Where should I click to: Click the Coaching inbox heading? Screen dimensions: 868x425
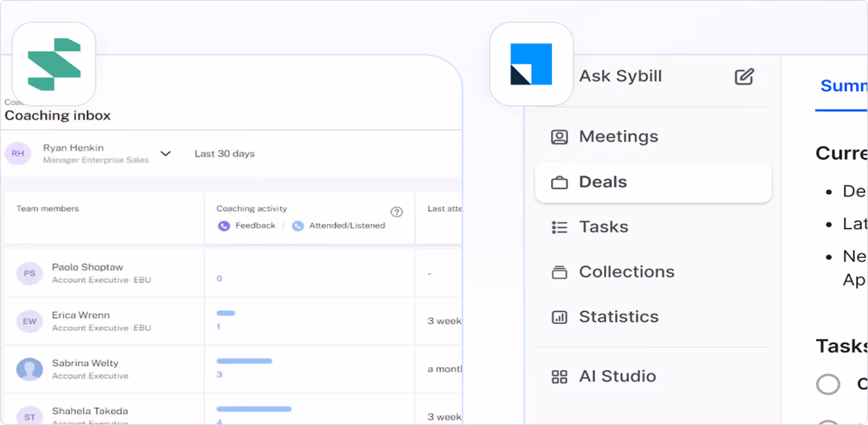click(x=57, y=115)
